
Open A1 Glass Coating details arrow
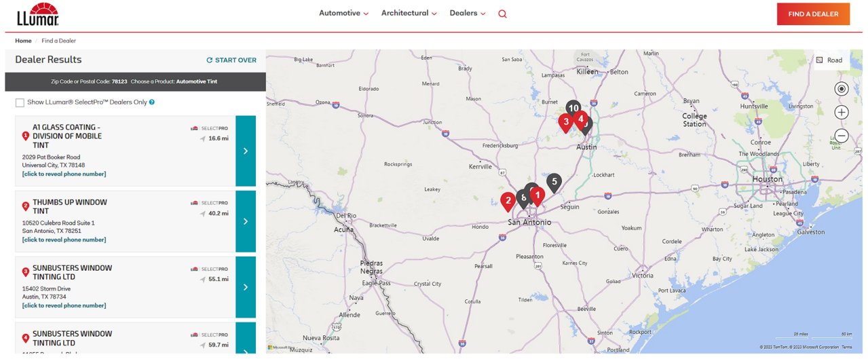coord(246,151)
